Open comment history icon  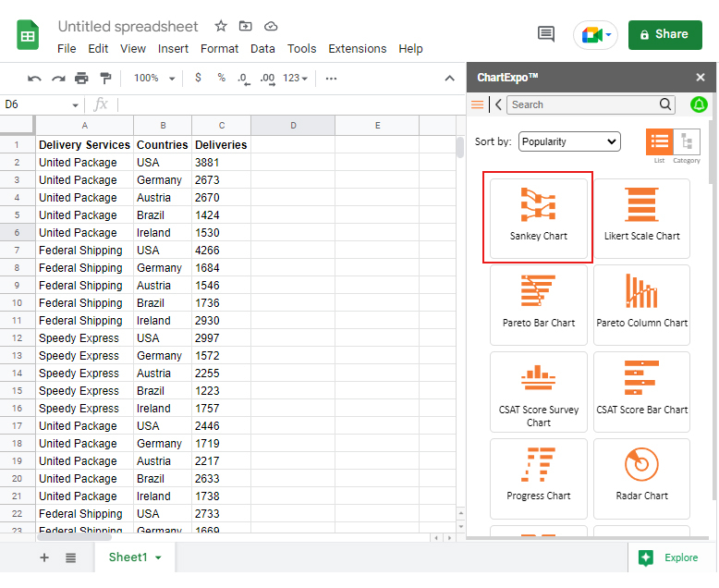click(x=545, y=34)
